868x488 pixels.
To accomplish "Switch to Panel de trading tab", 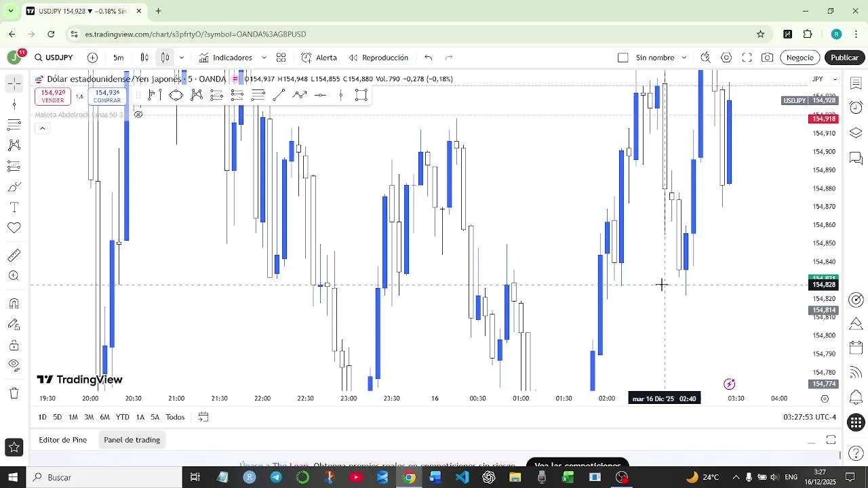I will [132, 440].
